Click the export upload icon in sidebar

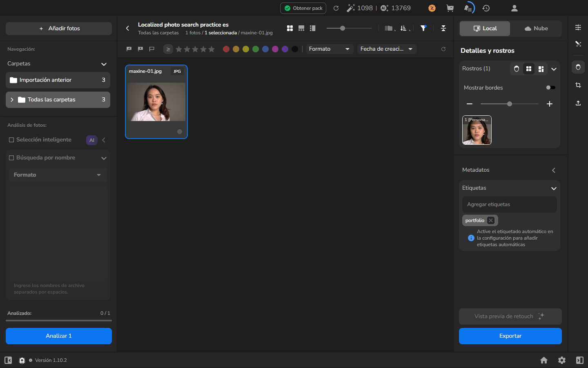pos(578,103)
